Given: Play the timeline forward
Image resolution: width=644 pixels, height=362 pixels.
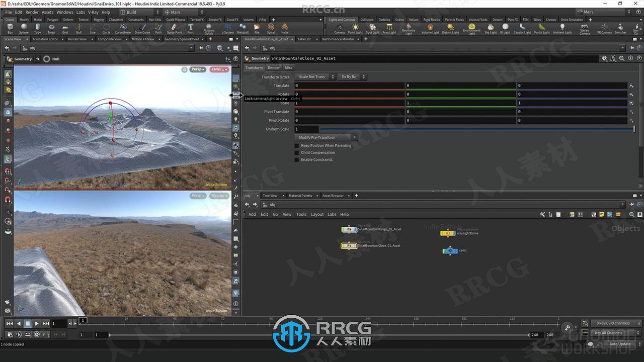Looking at the screenshot, I should tap(37, 324).
